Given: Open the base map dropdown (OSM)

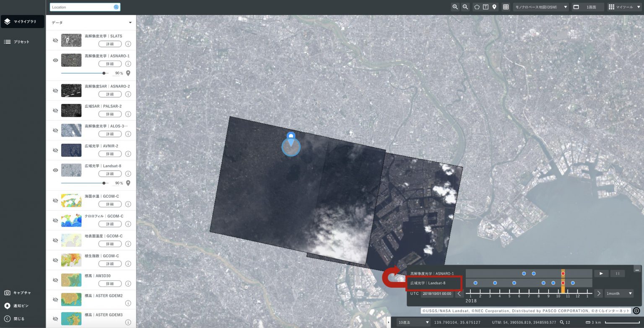Looking at the screenshot, I should click(x=541, y=7).
